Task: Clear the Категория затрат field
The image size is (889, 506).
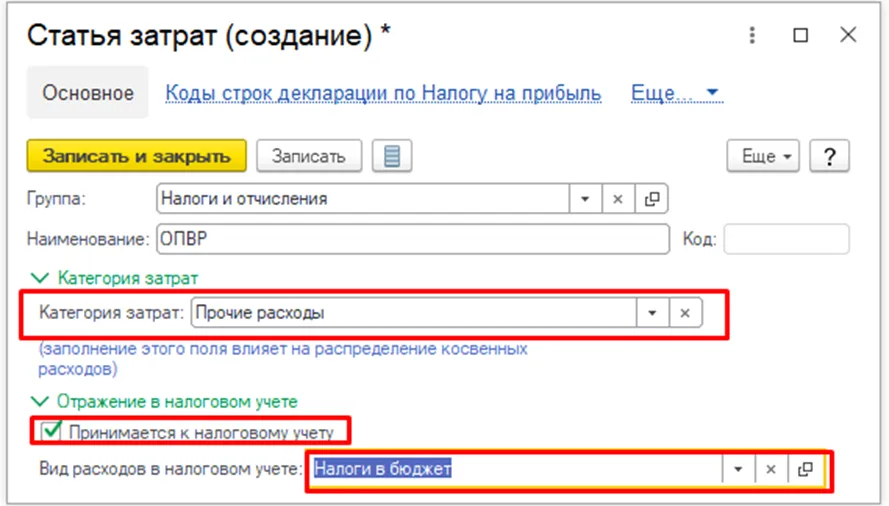Action: coord(685,313)
